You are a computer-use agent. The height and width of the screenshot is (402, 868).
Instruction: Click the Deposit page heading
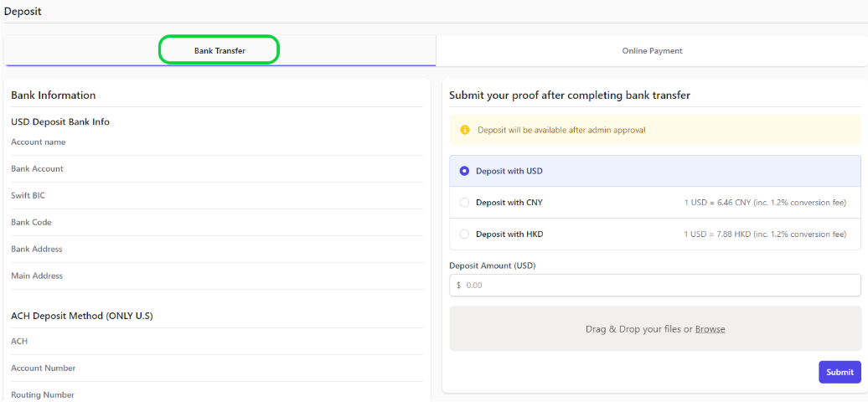coord(23,11)
